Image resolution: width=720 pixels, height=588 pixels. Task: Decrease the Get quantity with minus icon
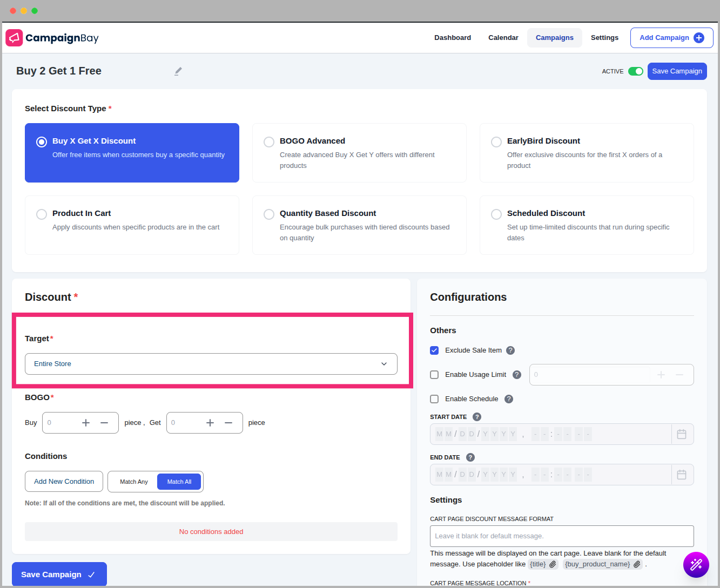(x=228, y=423)
